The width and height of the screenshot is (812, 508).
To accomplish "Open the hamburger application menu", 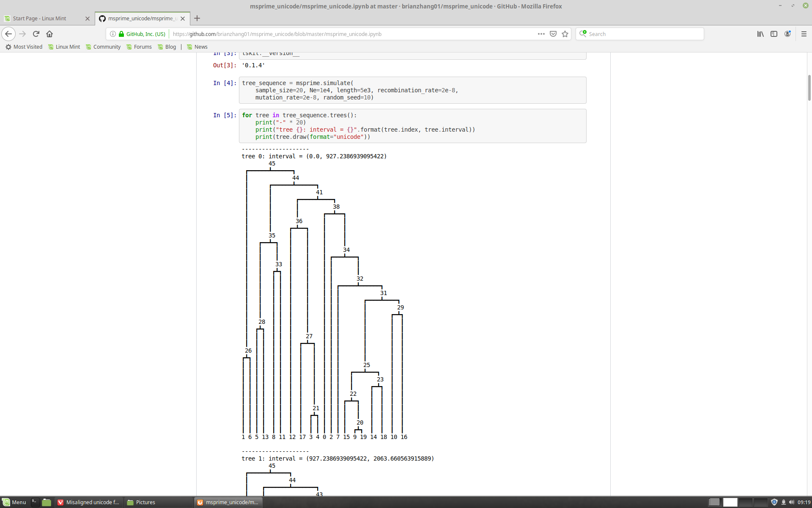I will click(x=804, y=34).
